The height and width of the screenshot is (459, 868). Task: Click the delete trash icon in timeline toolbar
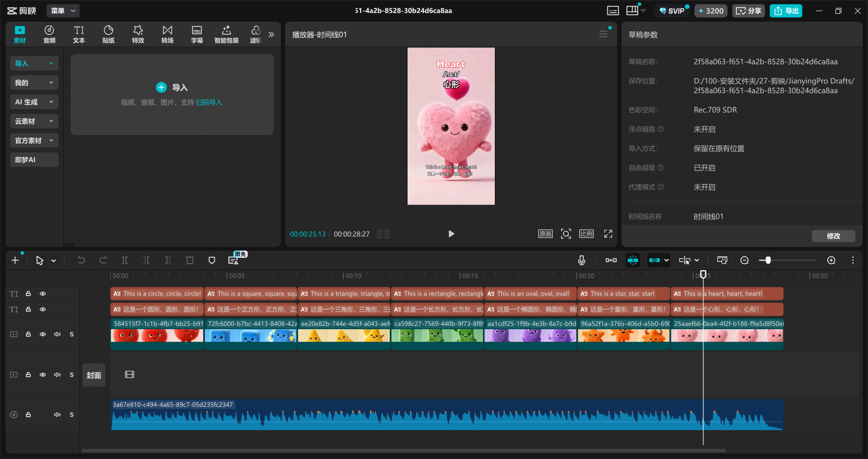click(x=190, y=260)
